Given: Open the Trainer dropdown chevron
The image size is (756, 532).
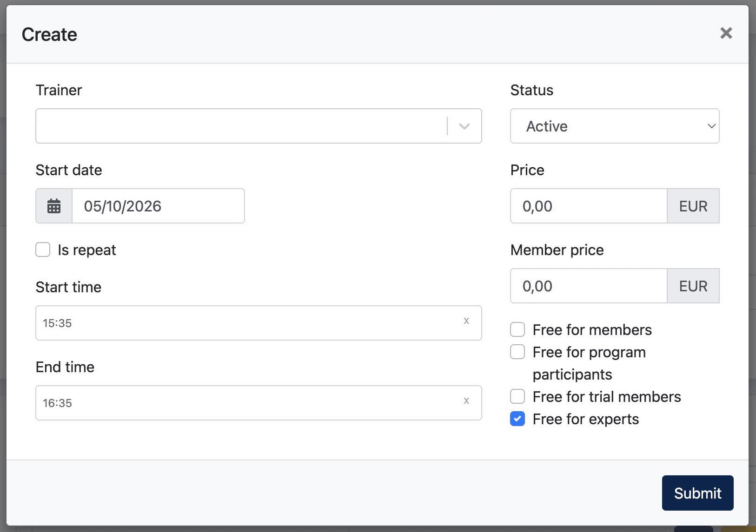Looking at the screenshot, I should [x=464, y=126].
